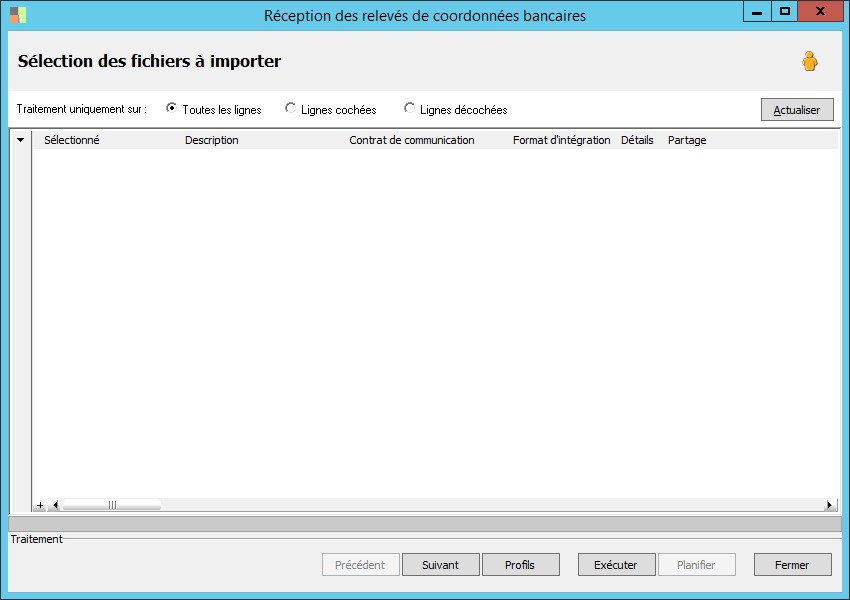
Task: Click the plus icon at grid bottom
Action: [x=40, y=505]
